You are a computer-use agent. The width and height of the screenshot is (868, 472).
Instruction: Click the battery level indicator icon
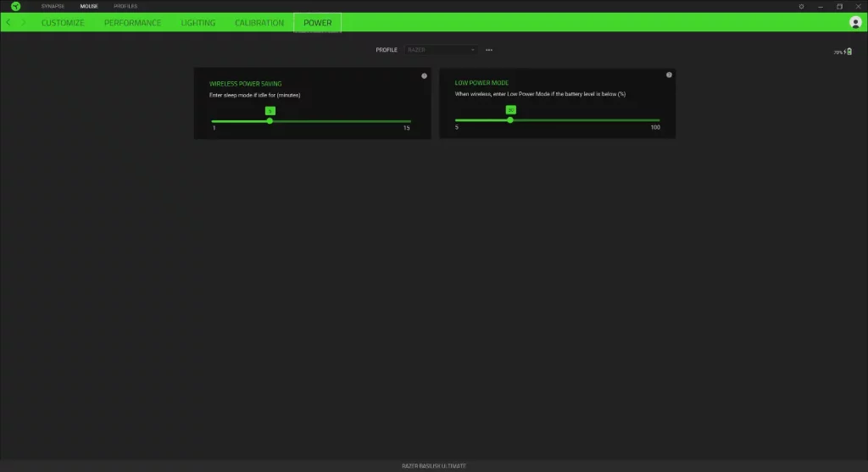point(849,52)
